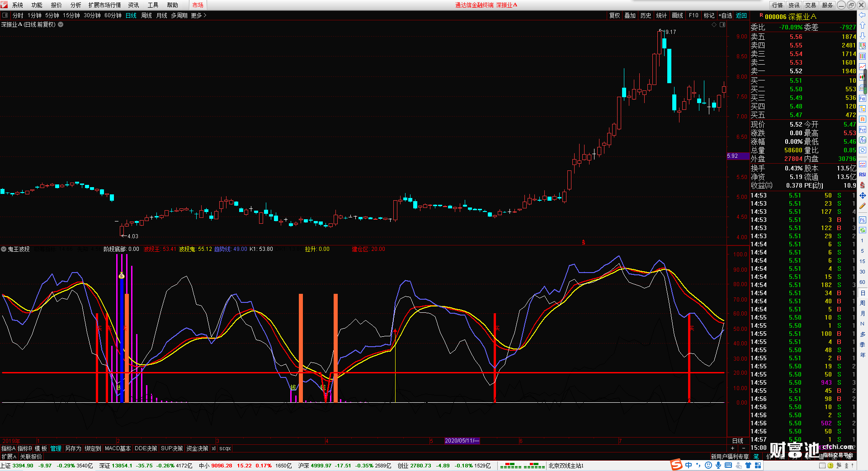Toggle the square panel icon at chart top right
Viewport: 868px width, 471px height.
click(x=722, y=24)
